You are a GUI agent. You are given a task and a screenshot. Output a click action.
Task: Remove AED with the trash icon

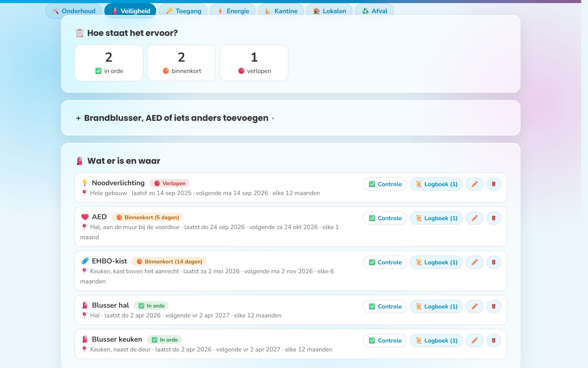tap(493, 218)
